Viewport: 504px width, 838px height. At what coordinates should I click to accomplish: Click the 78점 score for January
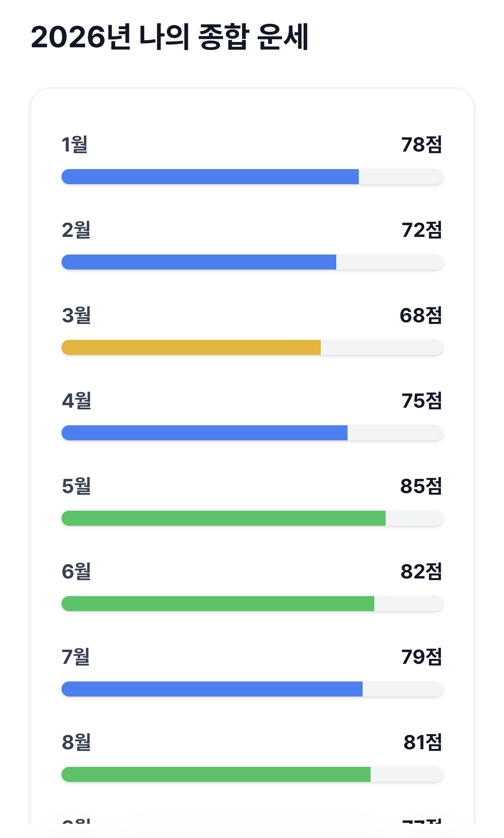click(421, 144)
